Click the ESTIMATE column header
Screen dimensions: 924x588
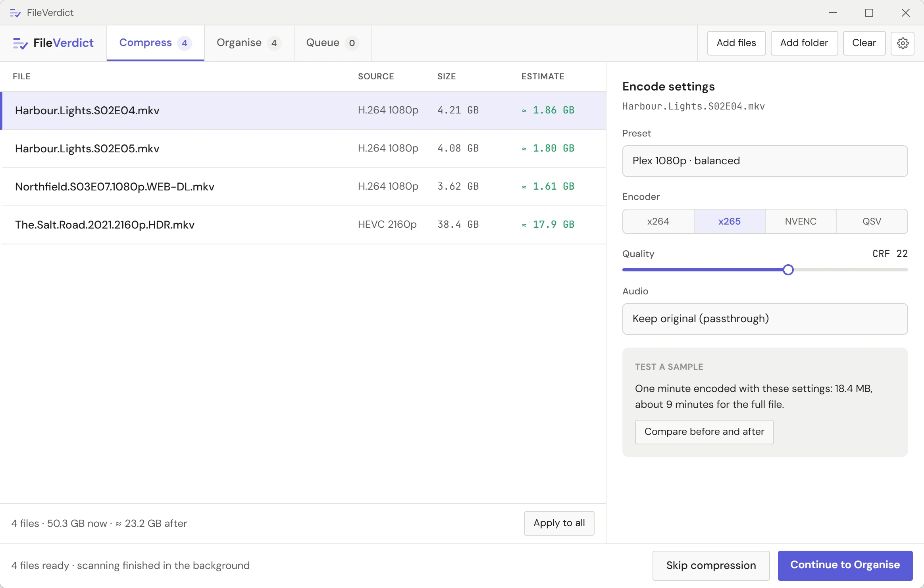point(543,76)
